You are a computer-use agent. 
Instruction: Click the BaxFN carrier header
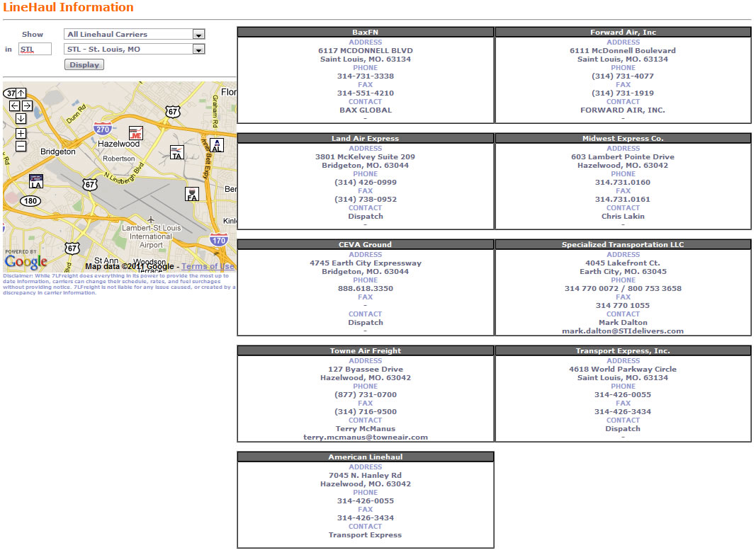[366, 33]
